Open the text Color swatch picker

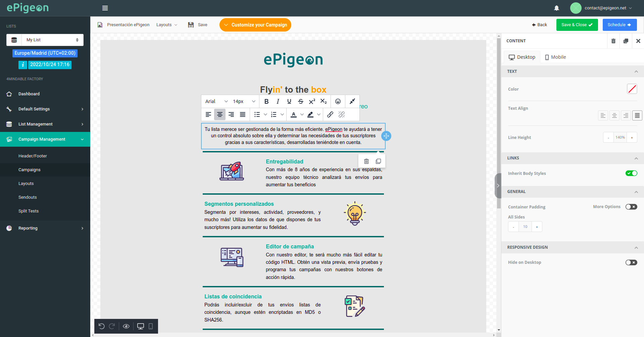click(x=632, y=89)
